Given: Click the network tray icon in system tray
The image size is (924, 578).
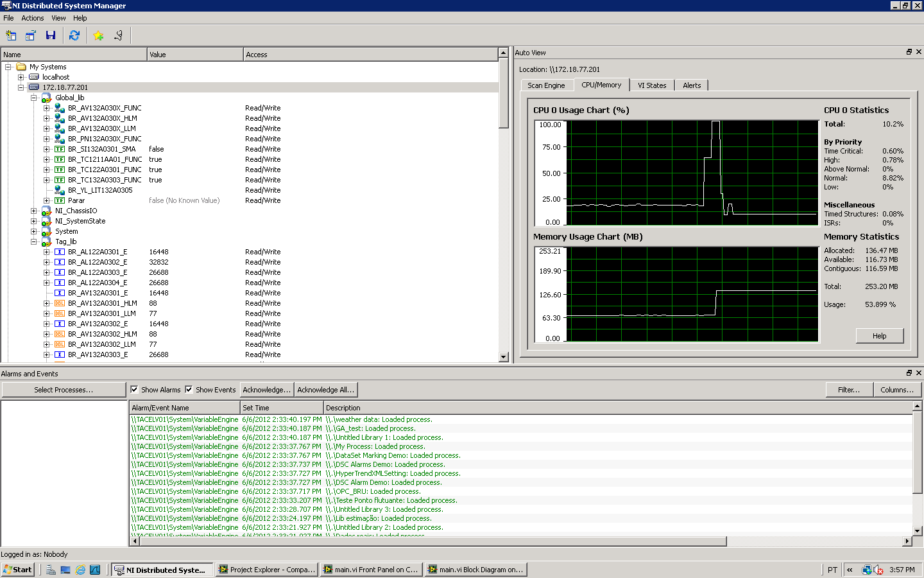Looking at the screenshot, I should [x=867, y=570].
